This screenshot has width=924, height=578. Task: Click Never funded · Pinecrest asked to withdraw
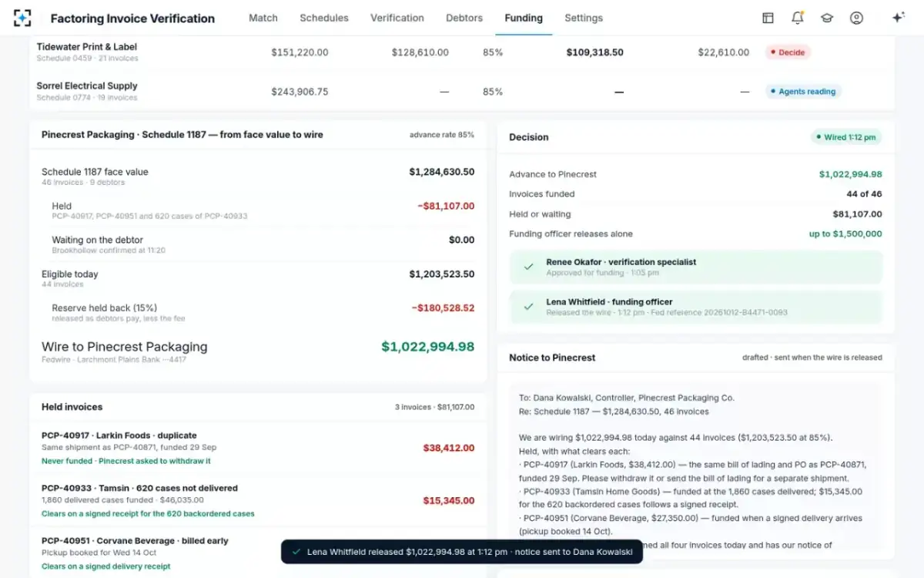tap(126, 461)
